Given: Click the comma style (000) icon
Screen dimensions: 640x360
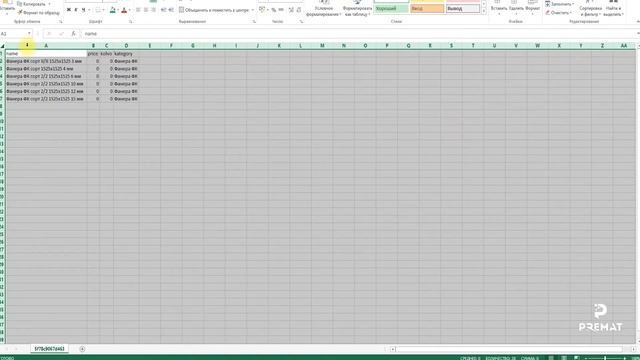Looking at the screenshot, I should pyautogui.click(x=281, y=10).
